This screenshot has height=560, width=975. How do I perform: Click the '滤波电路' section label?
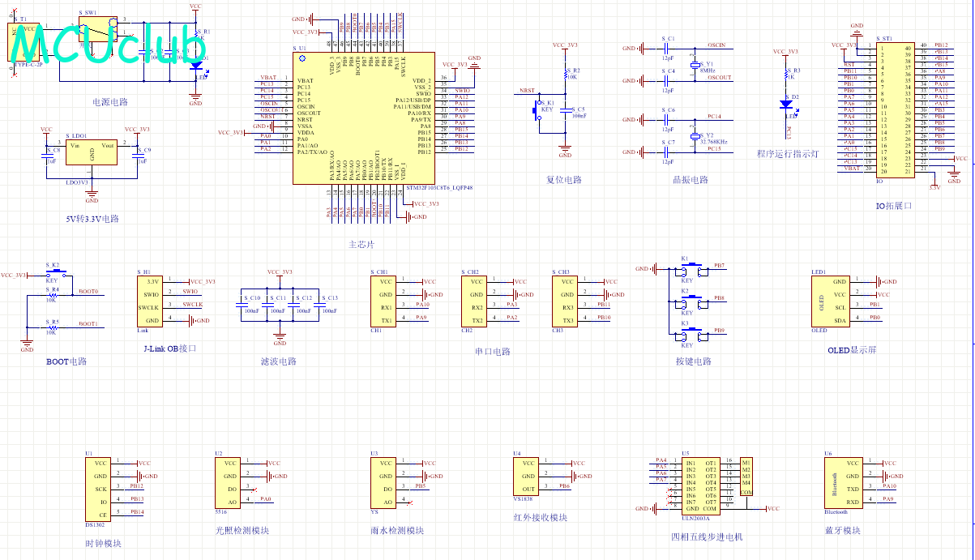pos(279,361)
